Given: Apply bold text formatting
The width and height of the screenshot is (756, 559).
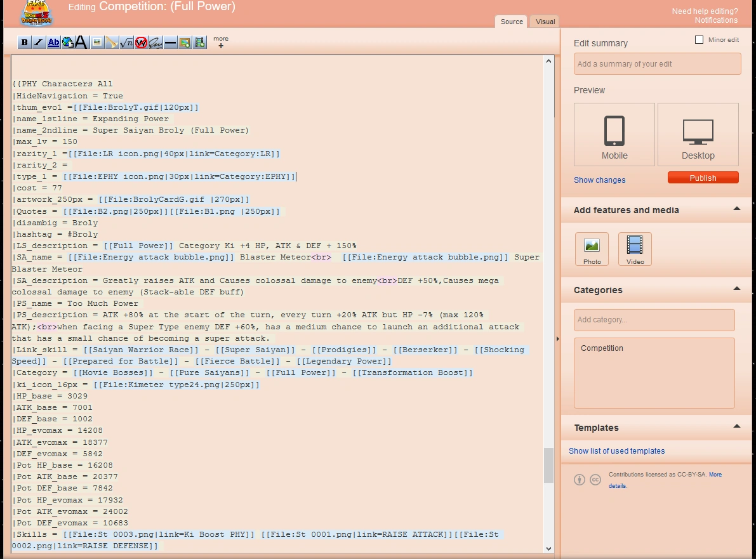Looking at the screenshot, I should (24, 43).
